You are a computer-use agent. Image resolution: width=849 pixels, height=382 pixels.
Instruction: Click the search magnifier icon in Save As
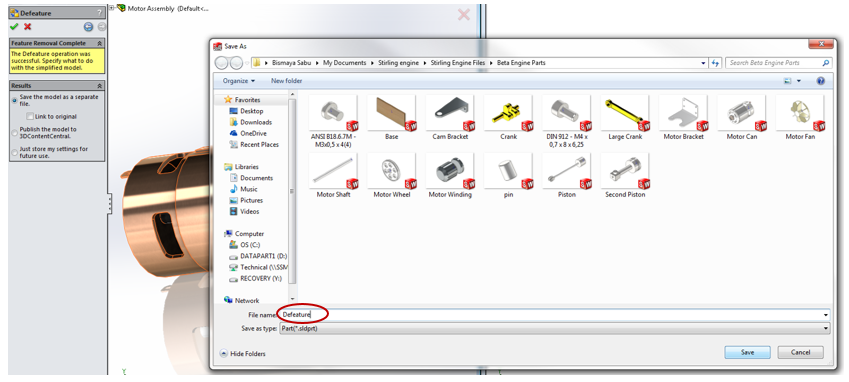coord(826,63)
